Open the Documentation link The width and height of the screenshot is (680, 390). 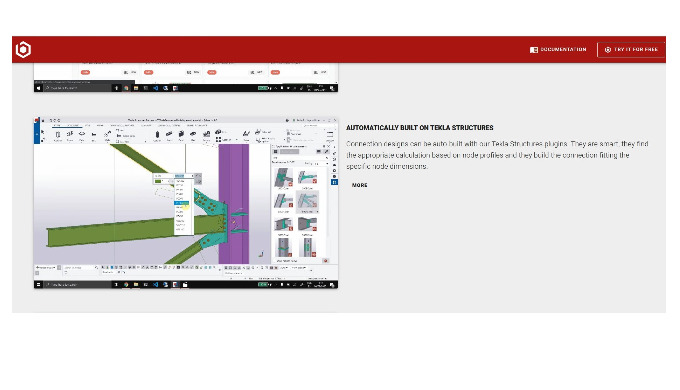coord(558,49)
